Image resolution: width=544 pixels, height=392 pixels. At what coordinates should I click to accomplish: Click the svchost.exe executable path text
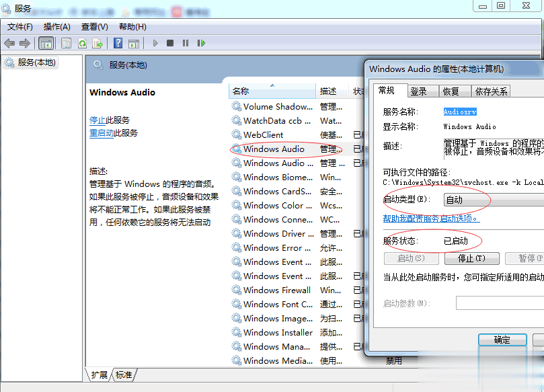click(x=463, y=182)
